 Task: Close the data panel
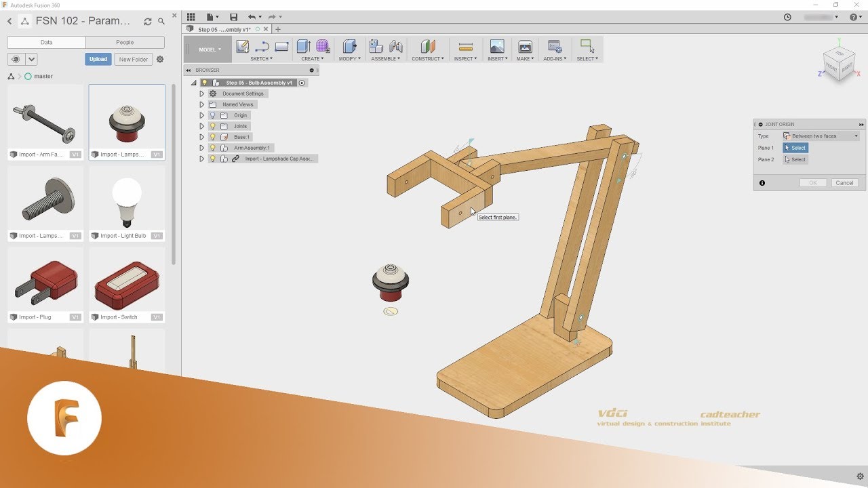tap(175, 15)
